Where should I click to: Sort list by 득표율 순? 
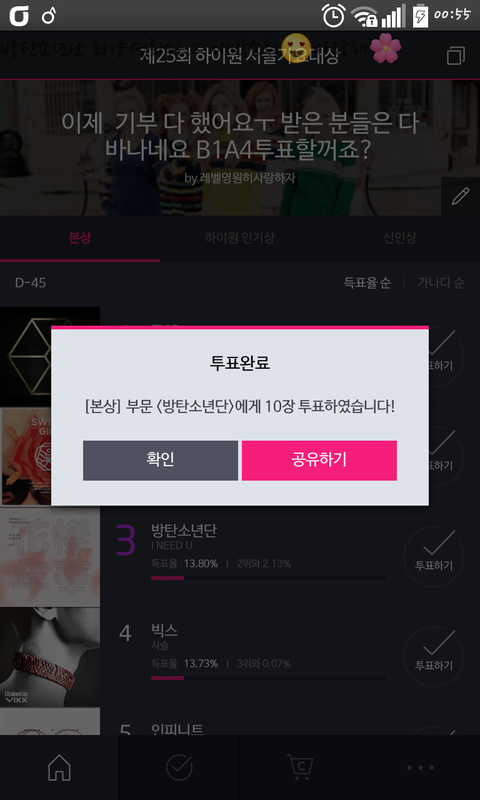tap(368, 283)
